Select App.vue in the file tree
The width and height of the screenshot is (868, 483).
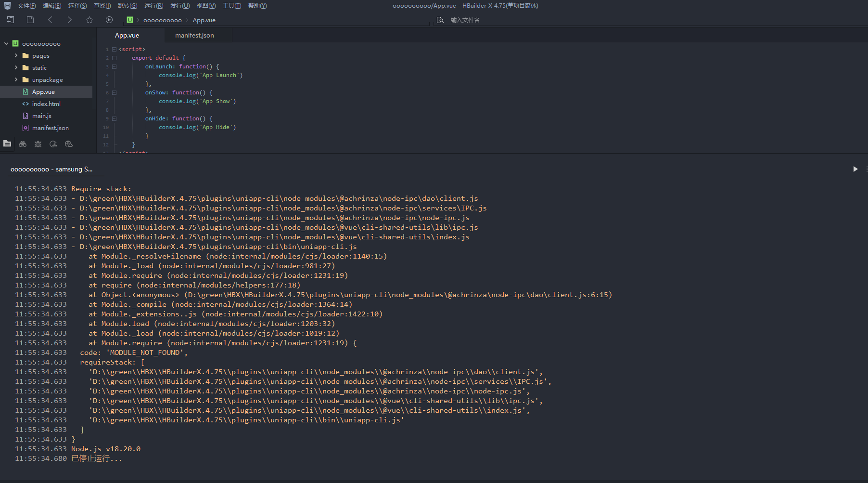pos(46,91)
